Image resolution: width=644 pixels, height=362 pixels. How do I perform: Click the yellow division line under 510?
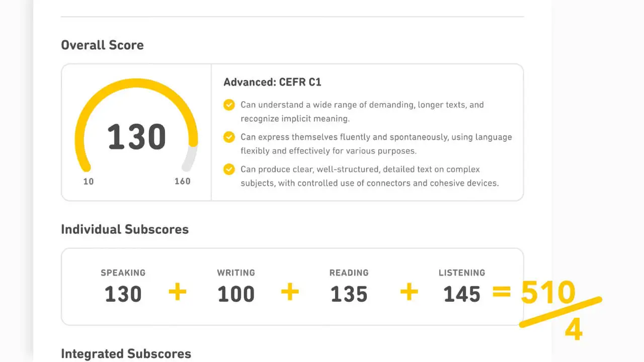coord(560,312)
